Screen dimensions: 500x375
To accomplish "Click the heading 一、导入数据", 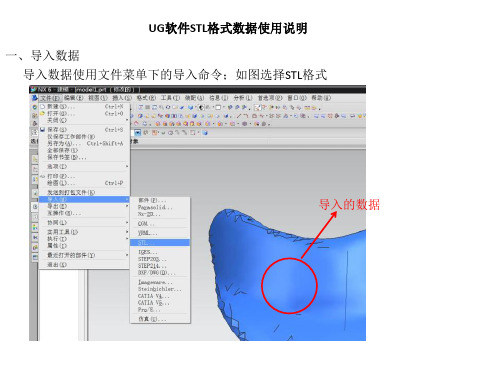I will coord(42,55).
